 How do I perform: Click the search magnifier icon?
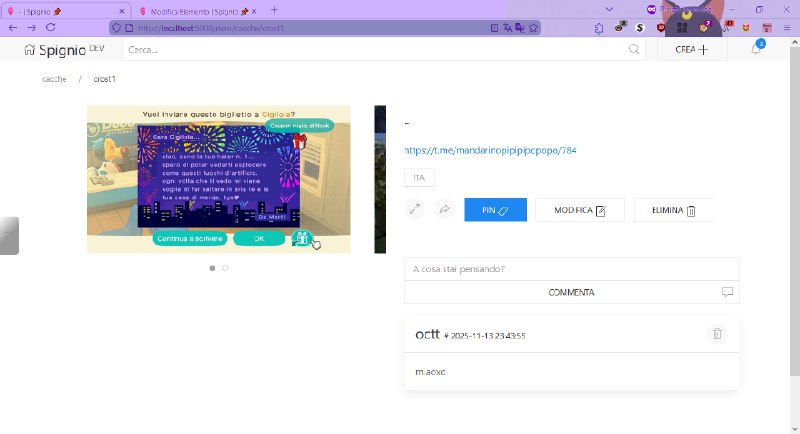pos(634,49)
